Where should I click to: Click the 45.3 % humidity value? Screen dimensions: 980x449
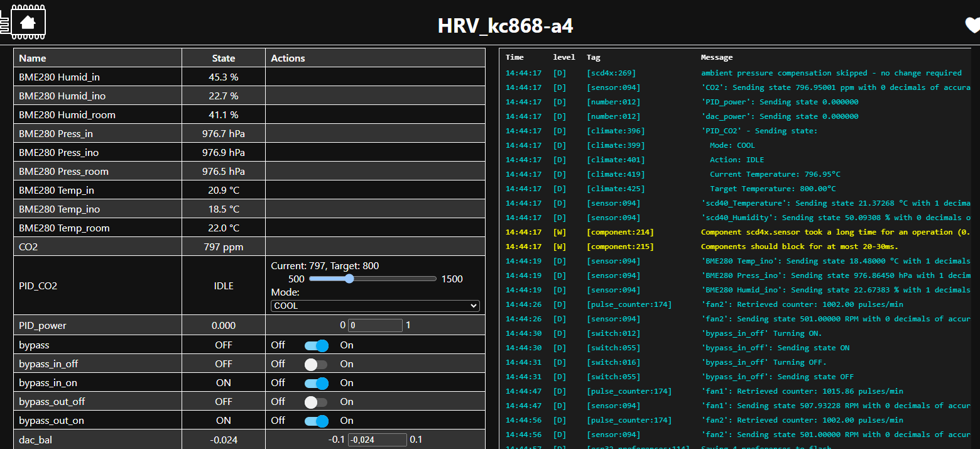[224, 77]
